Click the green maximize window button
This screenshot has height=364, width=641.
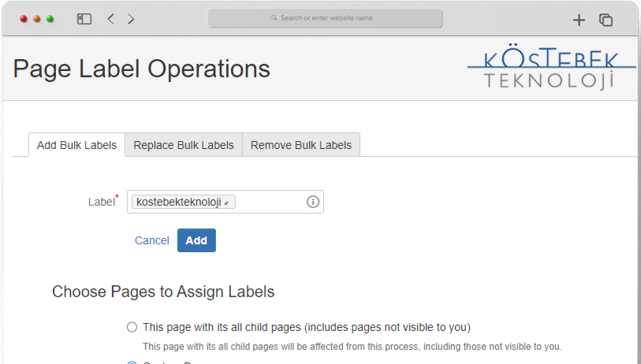click(50, 19)
